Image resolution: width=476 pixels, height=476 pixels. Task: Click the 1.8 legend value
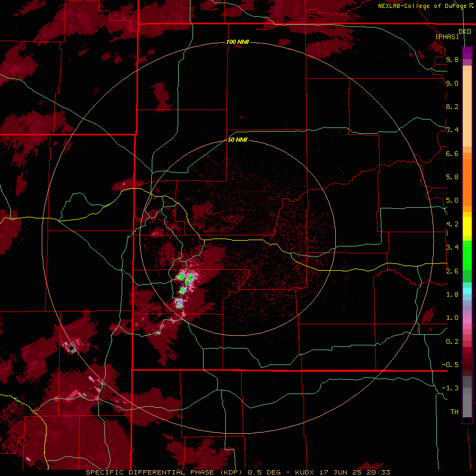tap(452, 295)
